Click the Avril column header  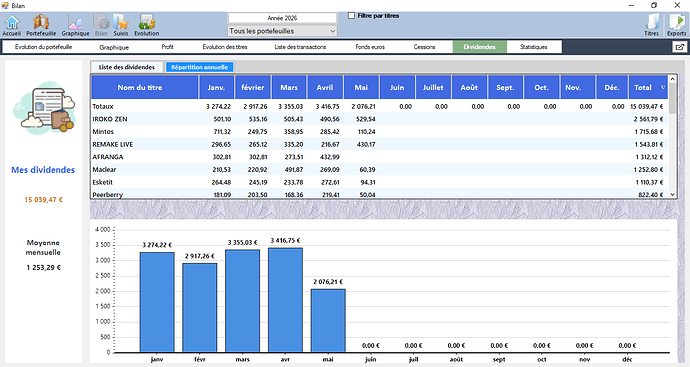(x=325, y=87)
